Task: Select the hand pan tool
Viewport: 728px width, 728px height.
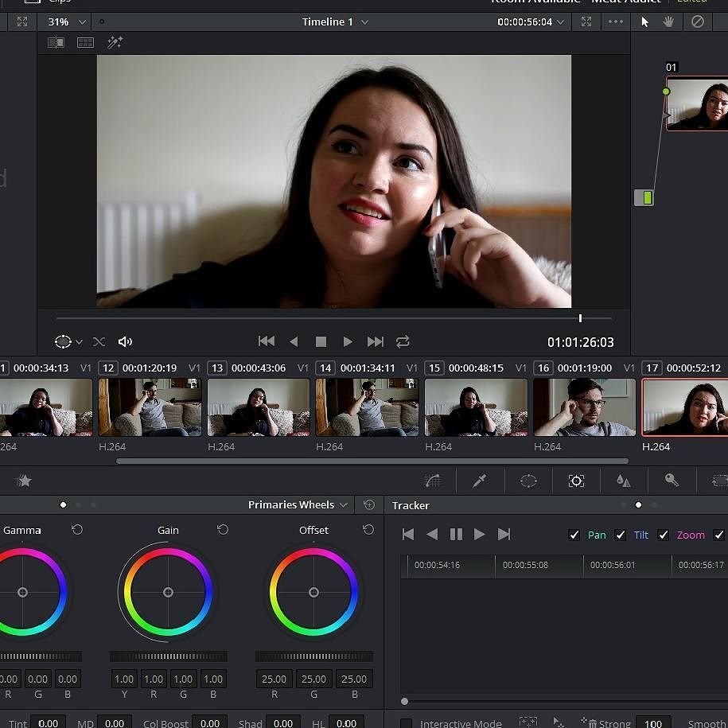Action: click(668, 21)
